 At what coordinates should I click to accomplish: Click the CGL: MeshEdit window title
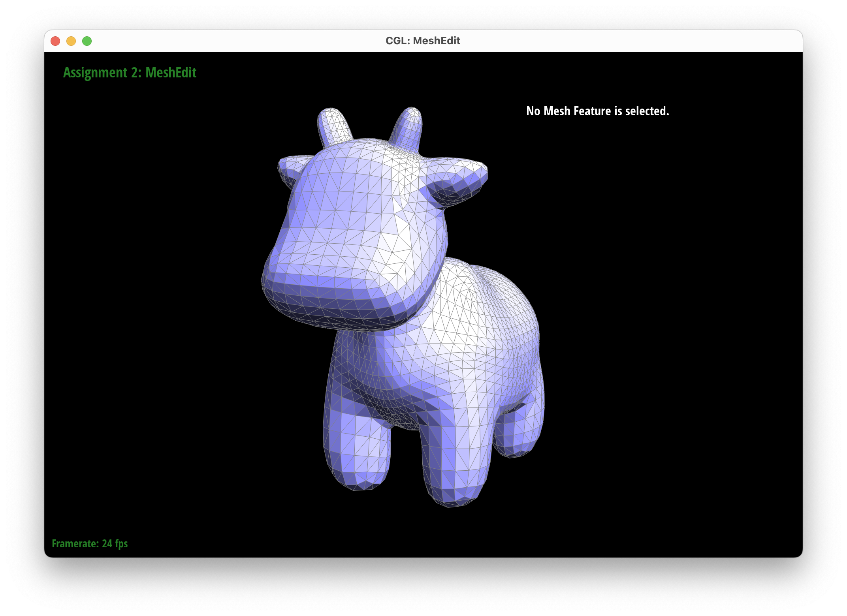423,41
